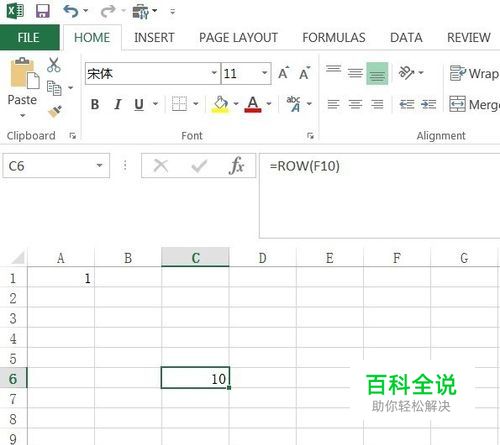The height and width of the screenshot is (445, 500).
Task: Click the Wrap Text button
Action: click(474, 73)
